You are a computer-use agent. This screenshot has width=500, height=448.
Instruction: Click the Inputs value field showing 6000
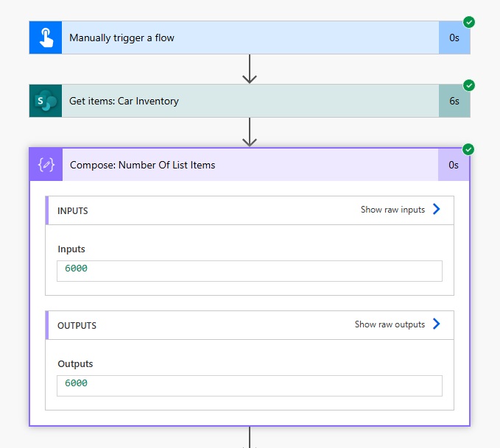click(x=250, y=271)
